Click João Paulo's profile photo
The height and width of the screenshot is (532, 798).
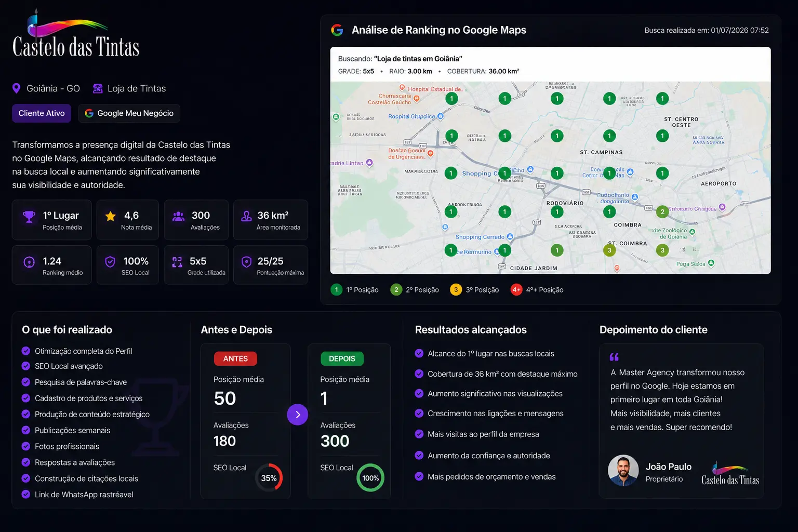(623, 470)
